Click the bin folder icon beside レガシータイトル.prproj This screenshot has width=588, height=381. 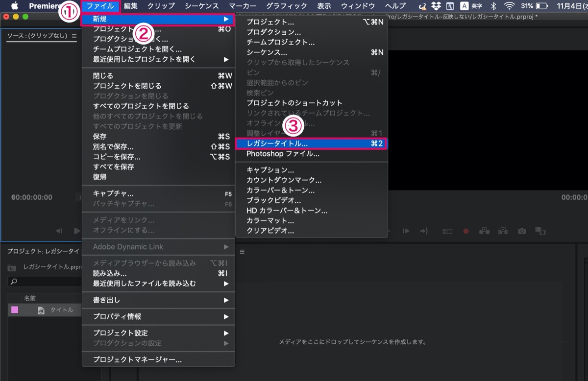tap(13, 267)
